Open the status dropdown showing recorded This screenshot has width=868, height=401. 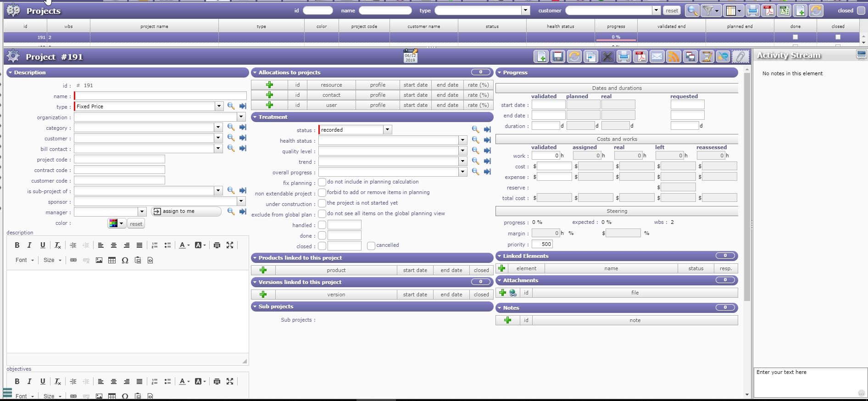pyautogui.click(x=387, y=130)
